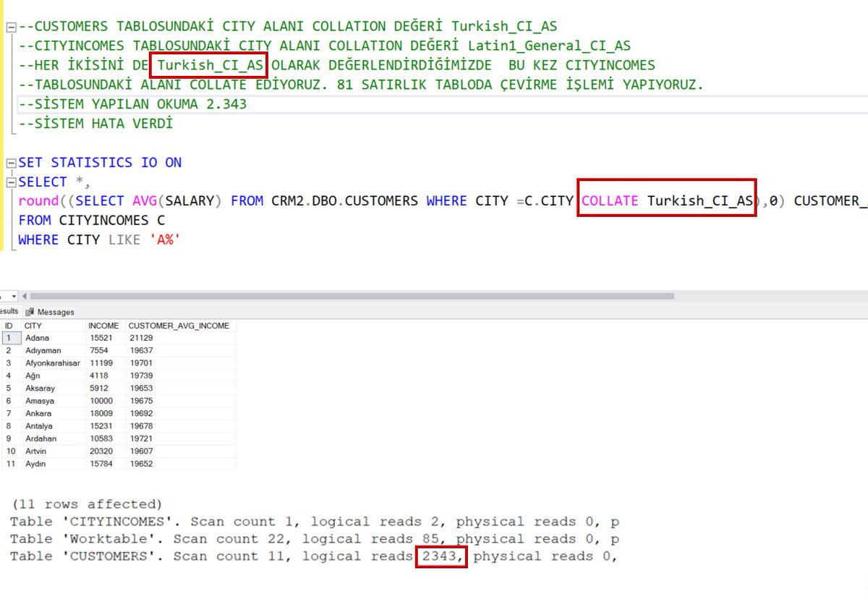868x602 pixels.
Task: Click 'Latin1_General_CI_AS' in the second comment
Action: [x=549, y=46]
